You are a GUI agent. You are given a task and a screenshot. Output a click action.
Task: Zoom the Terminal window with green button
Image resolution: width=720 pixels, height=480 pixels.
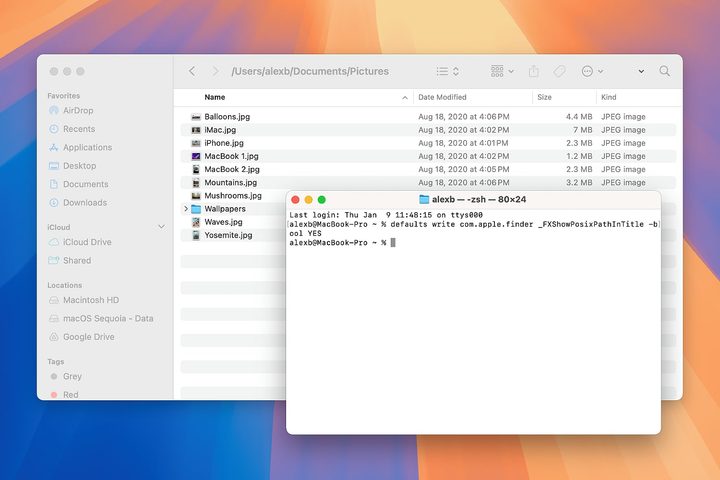(x=321, y=199)
